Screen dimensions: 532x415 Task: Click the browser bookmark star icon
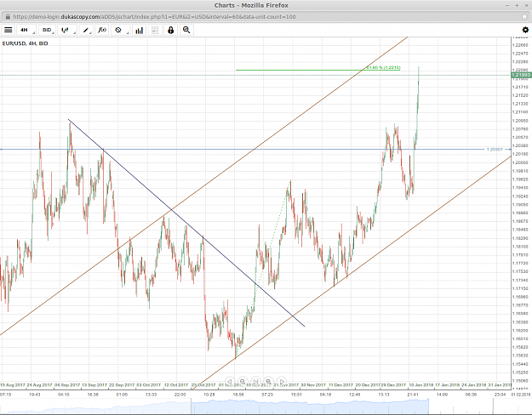[524, 17]
